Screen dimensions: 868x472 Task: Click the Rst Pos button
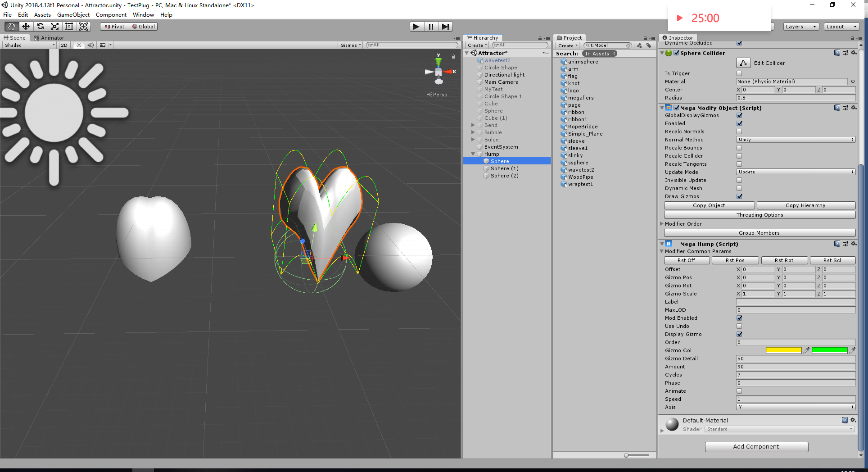(735, 260)
